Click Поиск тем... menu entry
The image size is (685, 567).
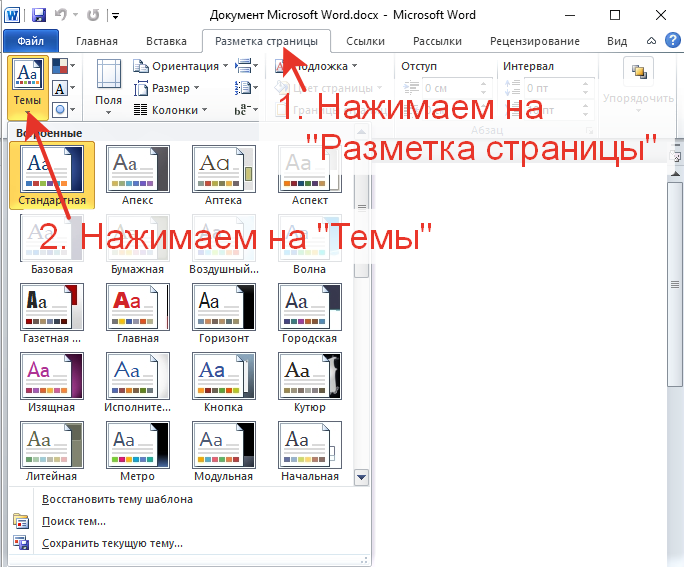tap(73, 521)
